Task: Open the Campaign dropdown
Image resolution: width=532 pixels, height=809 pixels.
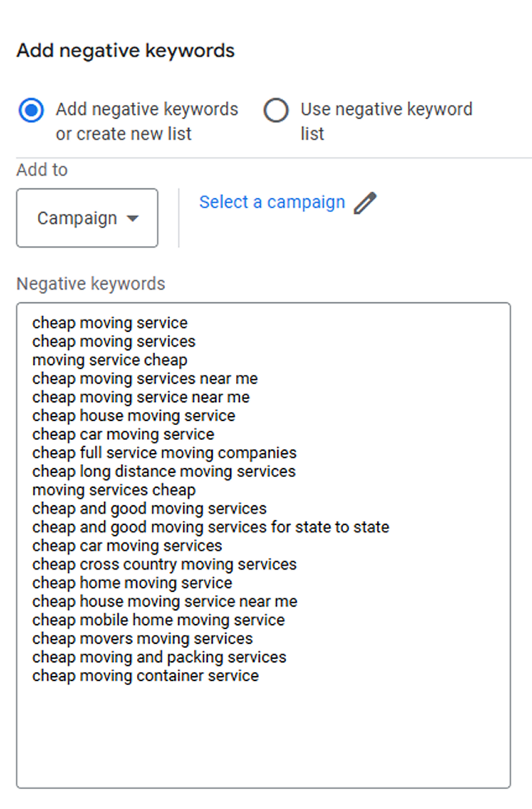Action: point(87,218)
